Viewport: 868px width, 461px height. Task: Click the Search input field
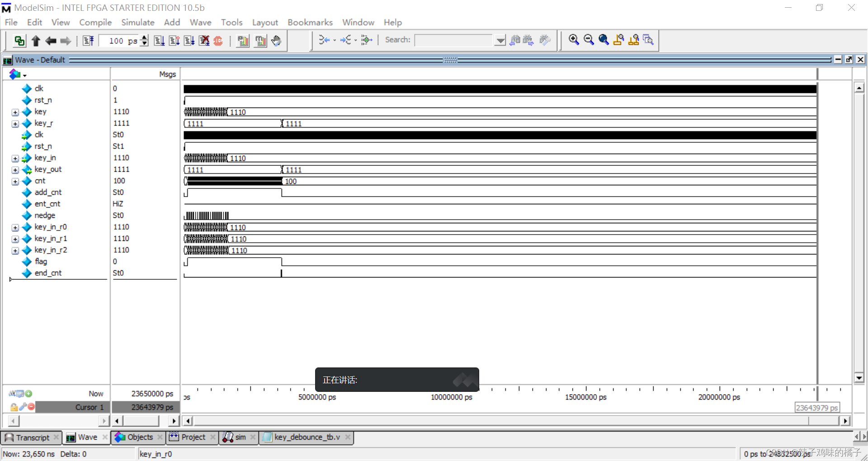(x=454, y=40)
